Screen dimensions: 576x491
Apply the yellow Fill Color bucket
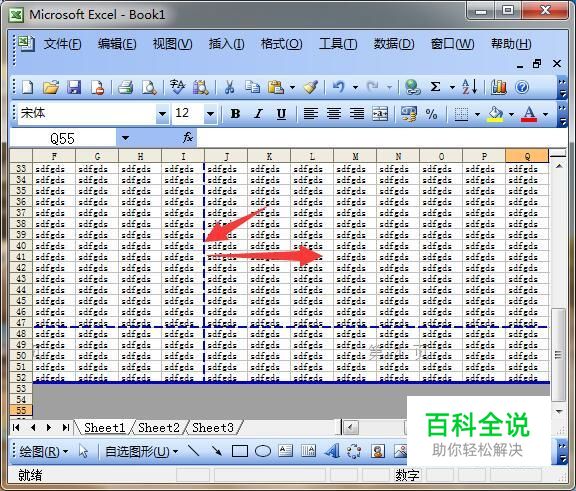495,114
